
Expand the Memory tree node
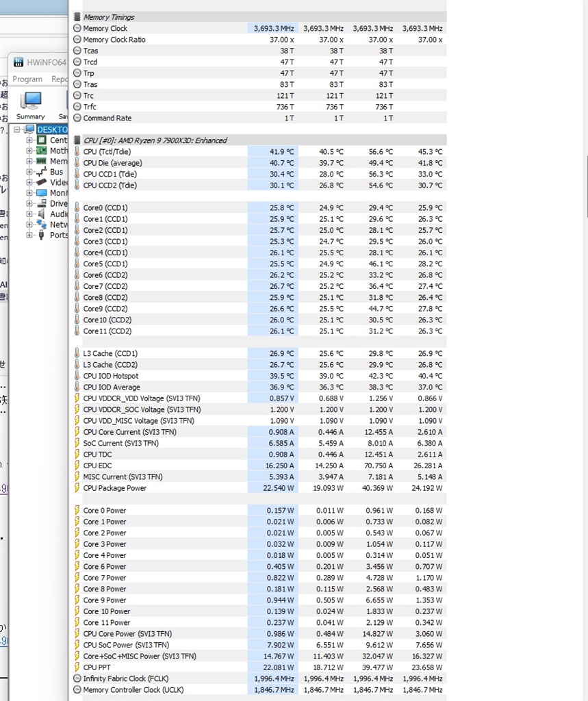(x=29, y=161)
